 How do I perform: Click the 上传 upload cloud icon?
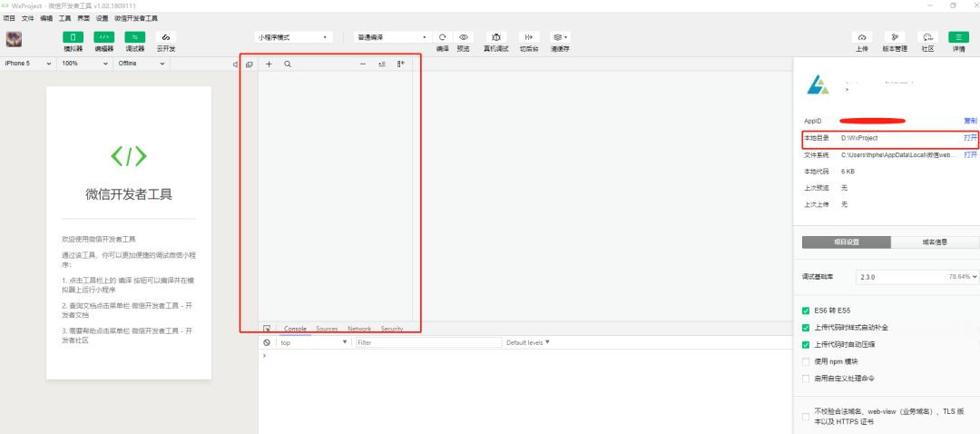pos(862,37)
